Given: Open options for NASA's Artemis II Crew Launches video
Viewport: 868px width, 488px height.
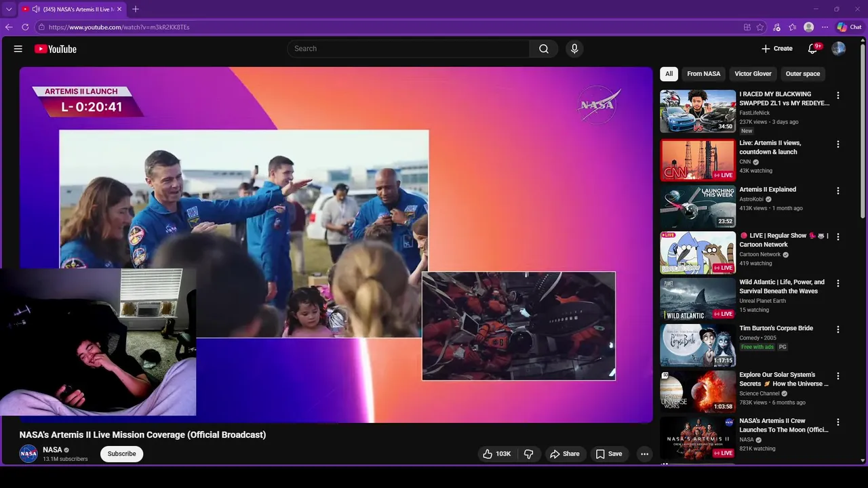Looking at the screenshot, I should click(x=838, y=422).
